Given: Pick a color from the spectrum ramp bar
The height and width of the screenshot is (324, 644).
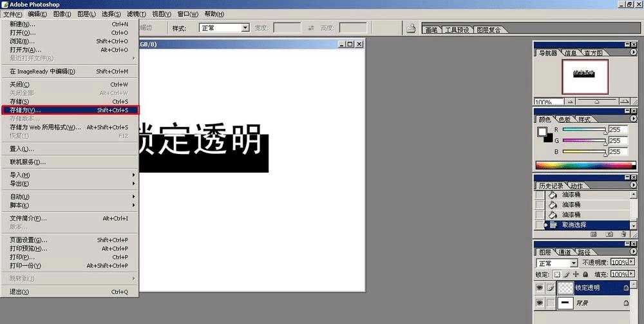Looking at the screenshot, I should 585,165.
